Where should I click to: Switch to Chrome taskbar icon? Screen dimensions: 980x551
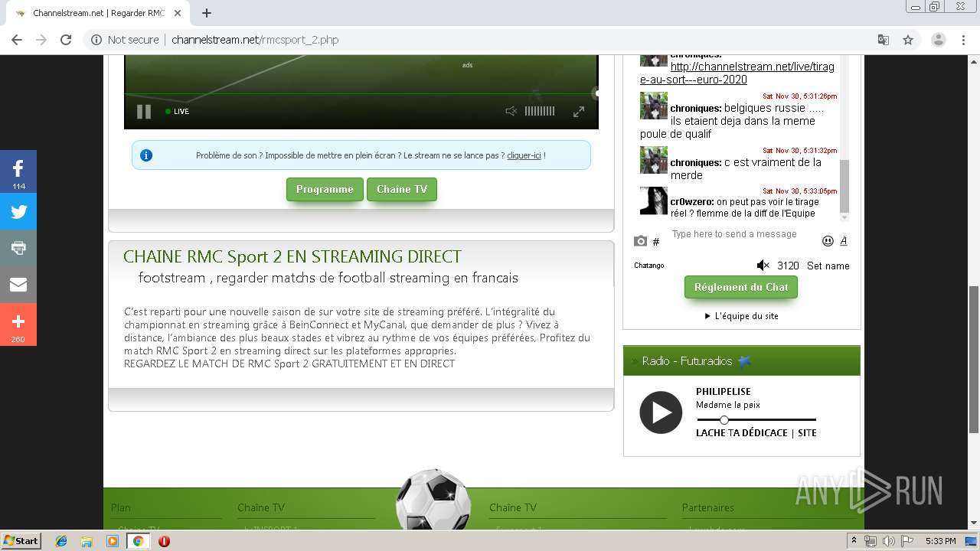pyautogui.click(x=138, y=541)
